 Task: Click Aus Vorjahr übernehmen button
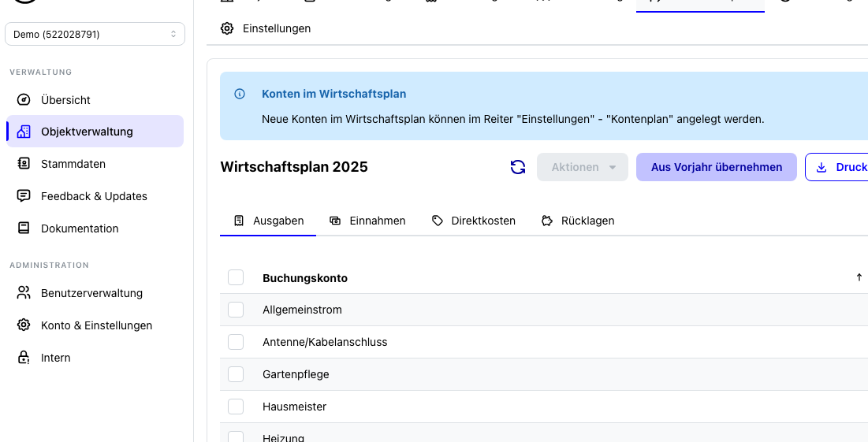click(717, 167)
